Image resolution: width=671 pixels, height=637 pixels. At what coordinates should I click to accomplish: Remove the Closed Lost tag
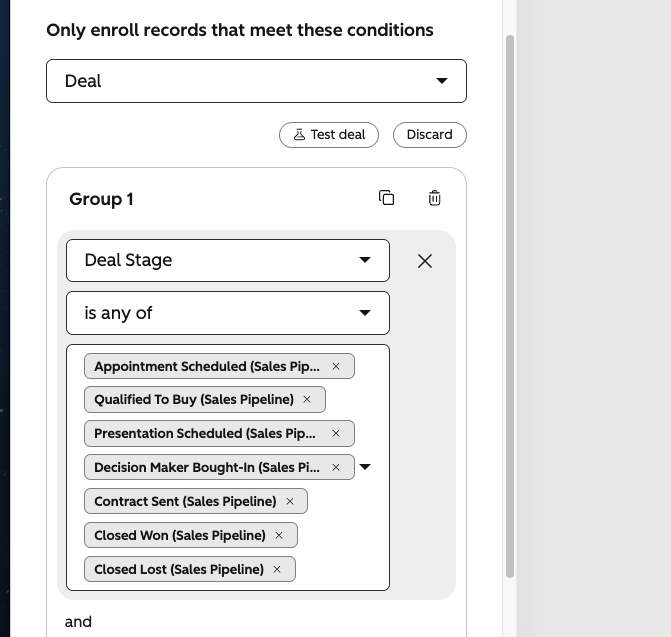point(277,569)
